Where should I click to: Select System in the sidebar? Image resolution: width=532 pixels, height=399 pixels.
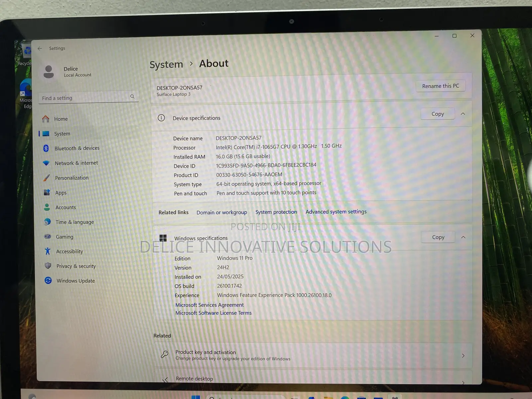(x=62, y=134)
